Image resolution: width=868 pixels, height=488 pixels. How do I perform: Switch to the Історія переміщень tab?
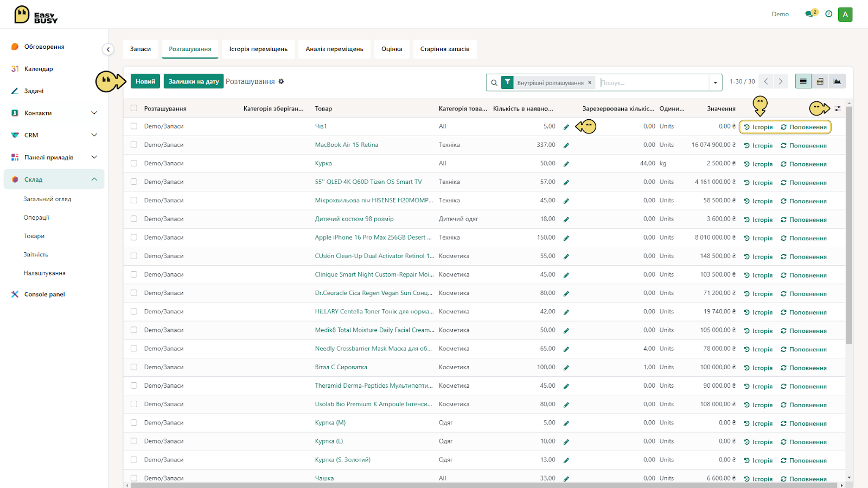tap(258, 49)
